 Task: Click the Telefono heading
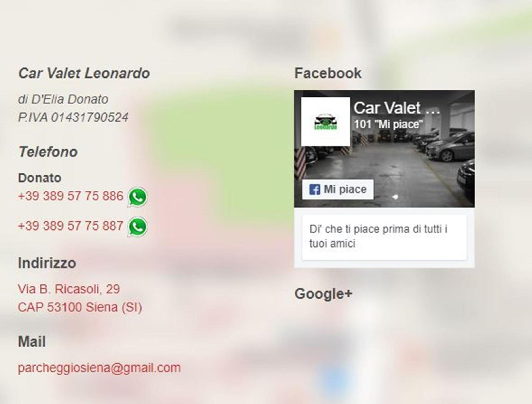pyautogui.click(x=48, y=152)
